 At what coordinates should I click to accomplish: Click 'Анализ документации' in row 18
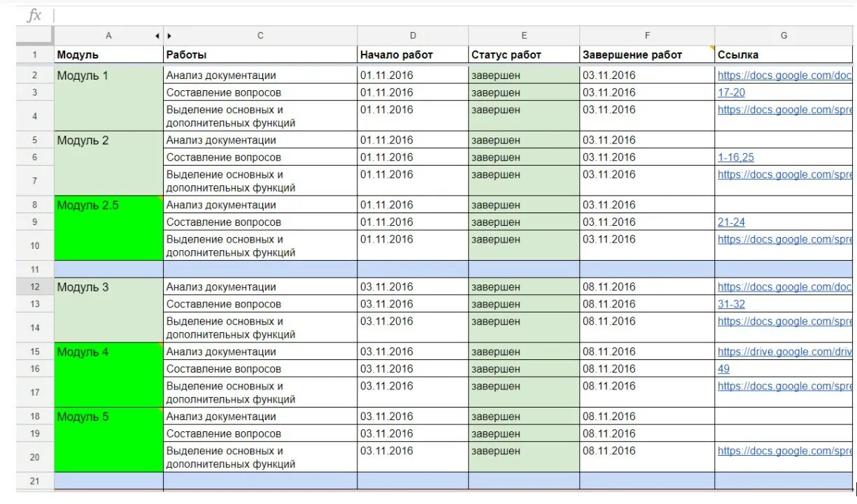[221, 417]
